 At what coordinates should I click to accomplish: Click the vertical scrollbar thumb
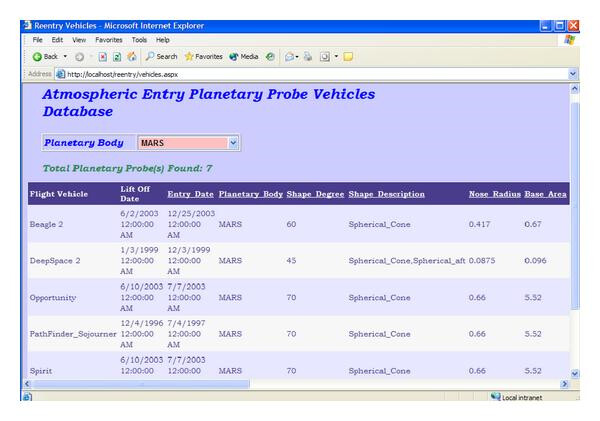tap(575, 206)
